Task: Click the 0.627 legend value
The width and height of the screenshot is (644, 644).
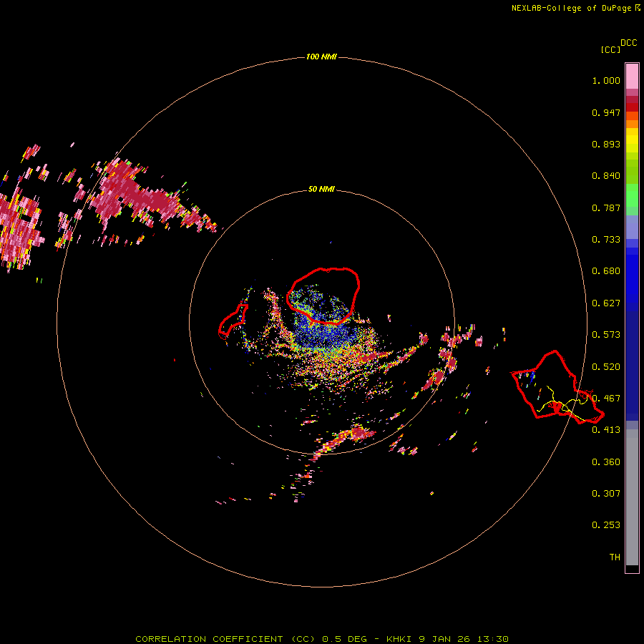Action: (x=606, y=303)
